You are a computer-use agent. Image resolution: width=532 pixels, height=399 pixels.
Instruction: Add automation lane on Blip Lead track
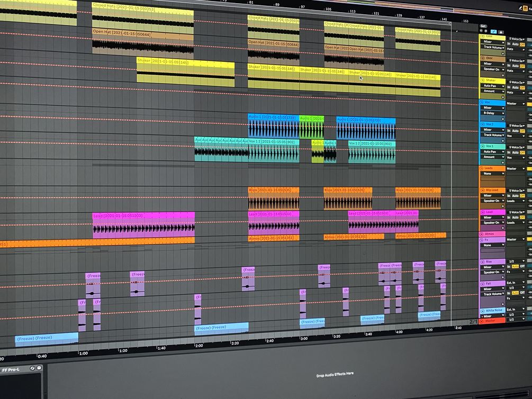pos(503,206)
